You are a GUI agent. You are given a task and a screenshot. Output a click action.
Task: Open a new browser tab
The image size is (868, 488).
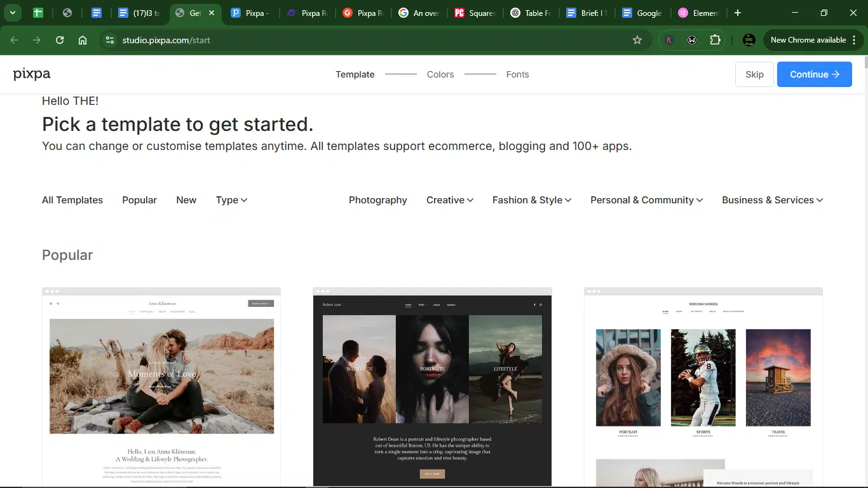737,13
